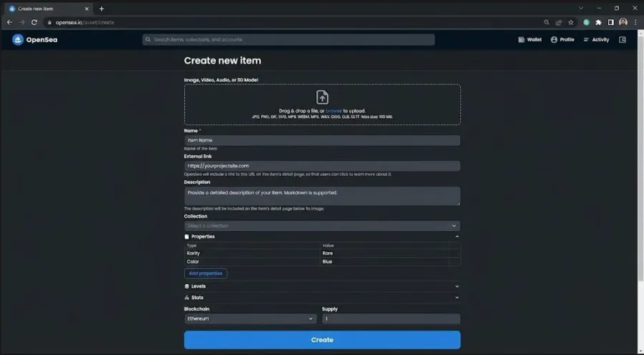644x355 pixels.
Task: Click the Levels section icon
Action: (x=187, y=286)
